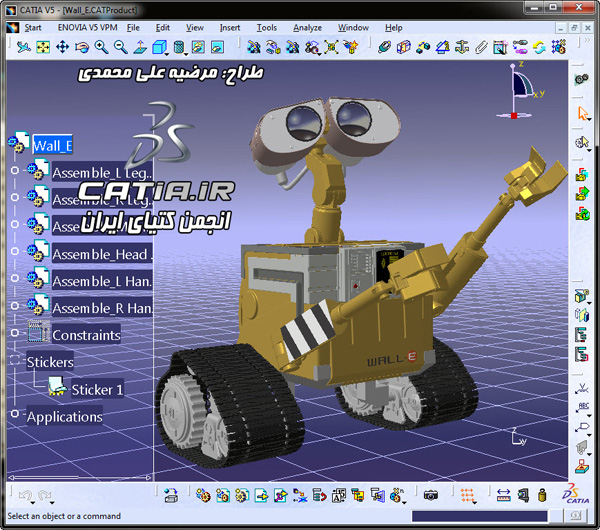Expand the Assemble_R Leg tree node
The width and height of the screenshot is (600, 530).
(15, 197)
